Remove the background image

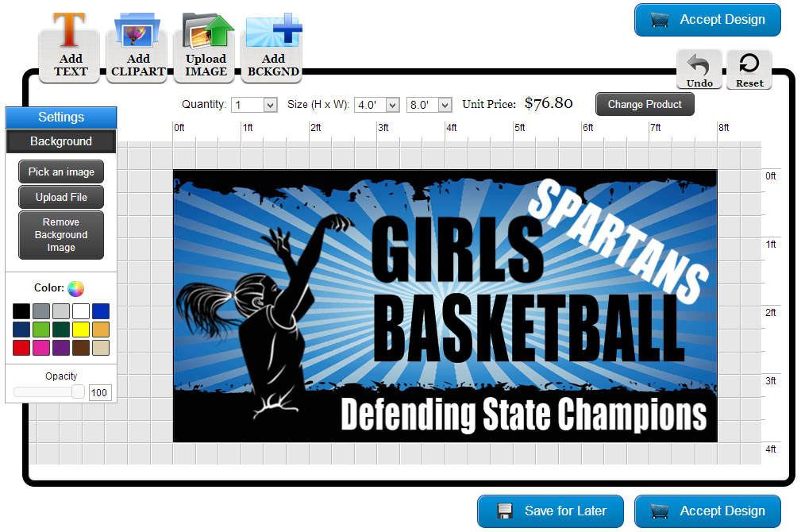[x=60, y=235]
